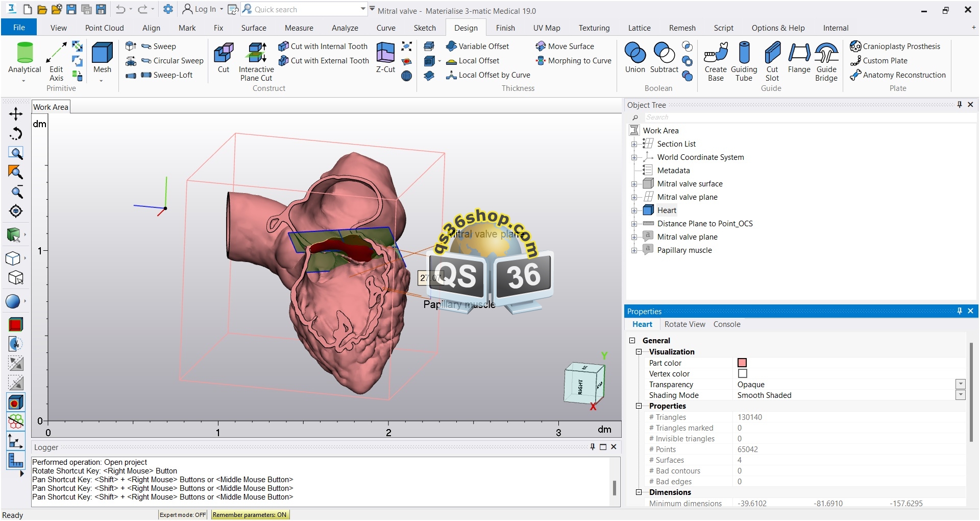Image resolution: width=980 pixels, height=521 pixels.
Task: Select Distance Plane to Point_OCS item
Action: [x=704, y=224]
